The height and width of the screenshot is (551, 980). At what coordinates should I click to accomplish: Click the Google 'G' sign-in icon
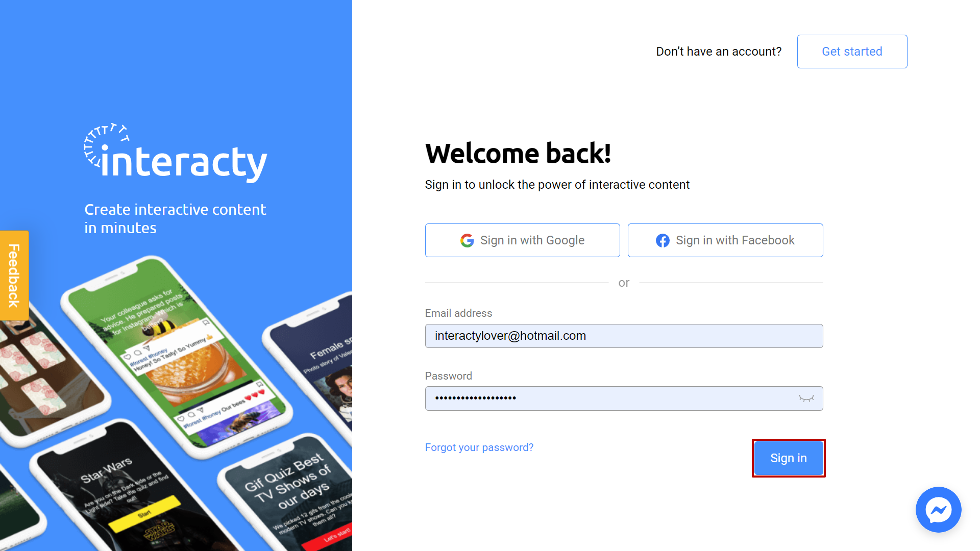[x=468, y=240]
